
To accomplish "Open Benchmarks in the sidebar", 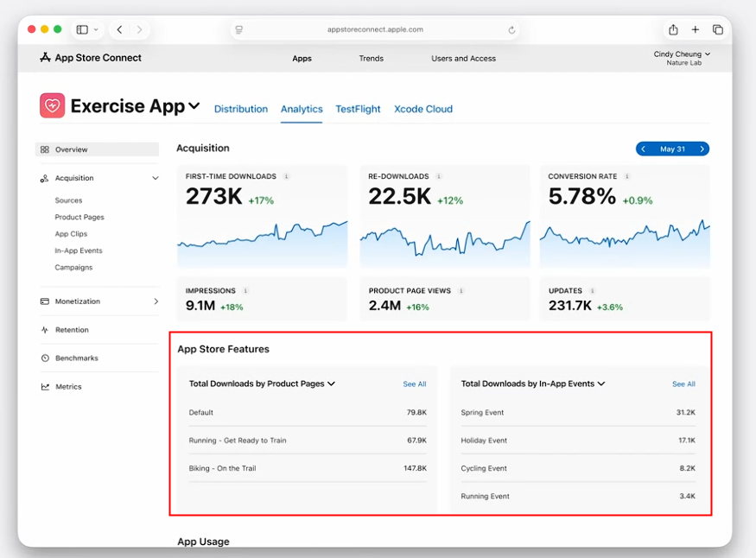I will tap(77, 358).
